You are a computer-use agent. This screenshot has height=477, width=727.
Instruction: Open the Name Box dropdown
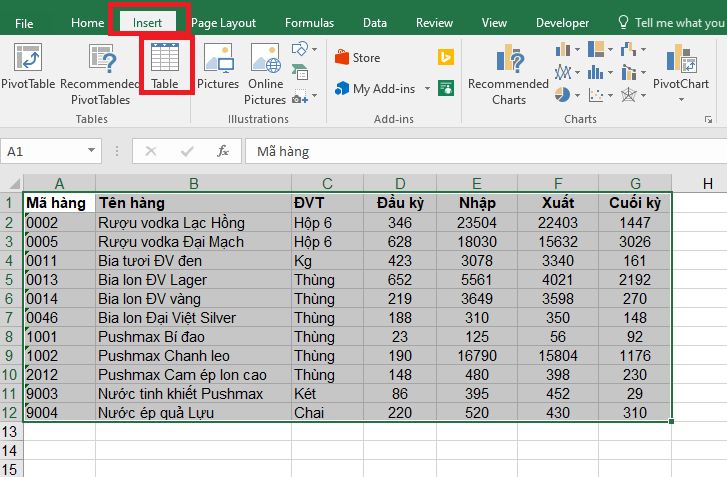[x=93, y=152]
